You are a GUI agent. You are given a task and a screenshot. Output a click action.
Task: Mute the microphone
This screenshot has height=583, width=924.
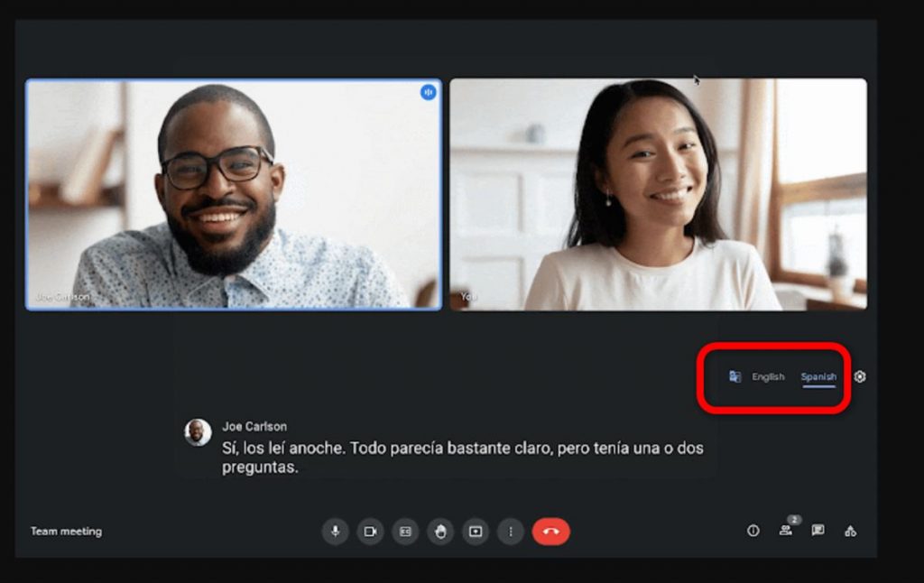(x=335, y=532)
